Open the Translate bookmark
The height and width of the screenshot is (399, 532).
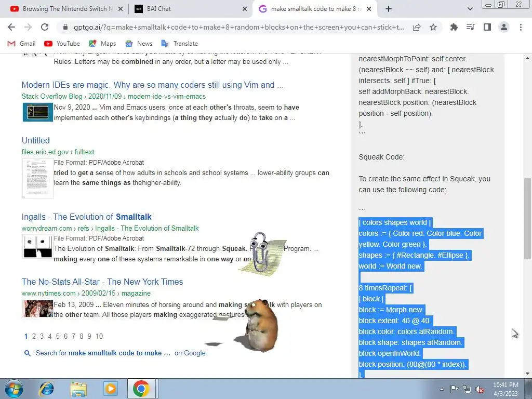point(179,44)
